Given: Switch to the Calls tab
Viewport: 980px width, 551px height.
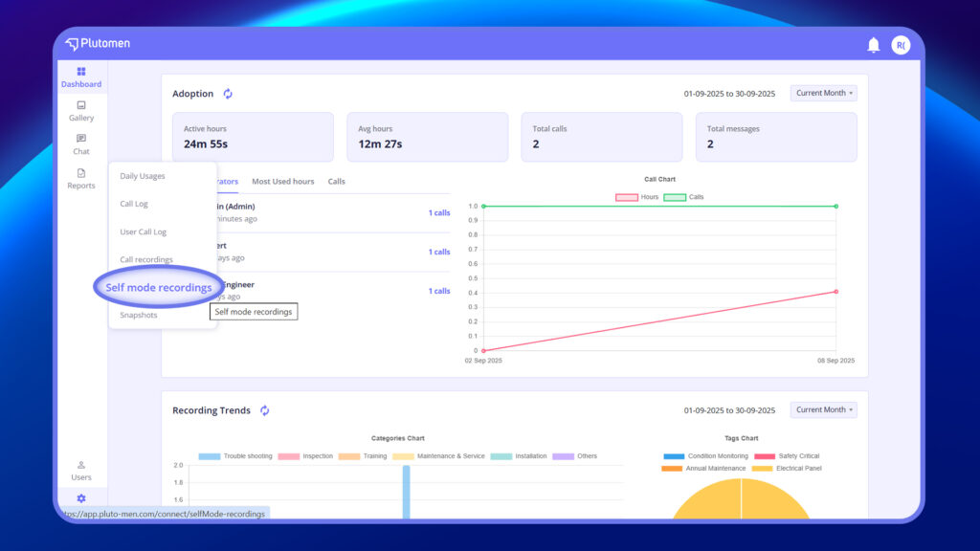Looking at the screenshot, I should coord(336,181).
